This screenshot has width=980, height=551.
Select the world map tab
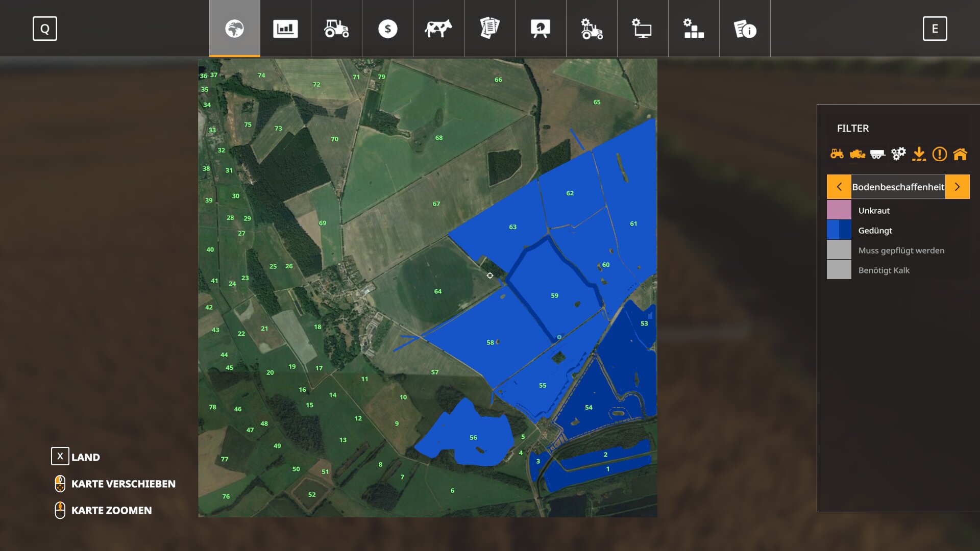pyautogui.click(x=234, y=29)
